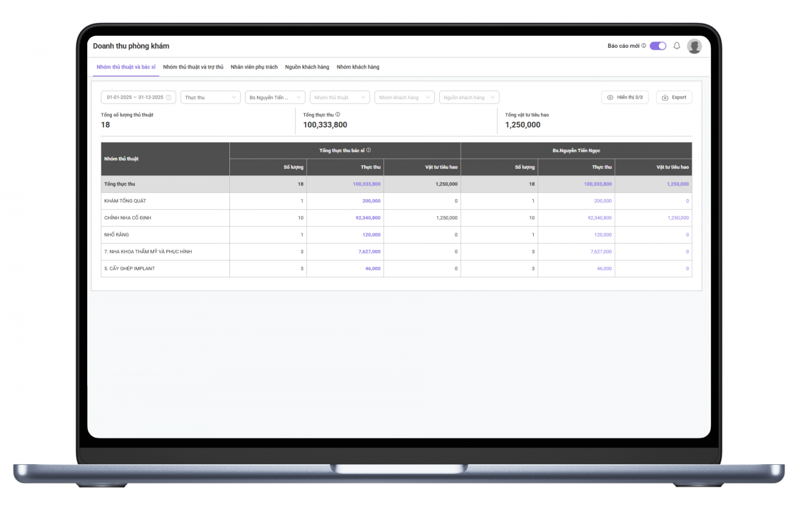Click info icon in Tổng thực thu bác sĩ header
Image resolution: width=798 pixels, height=532 pixels.
click(369, 150)
